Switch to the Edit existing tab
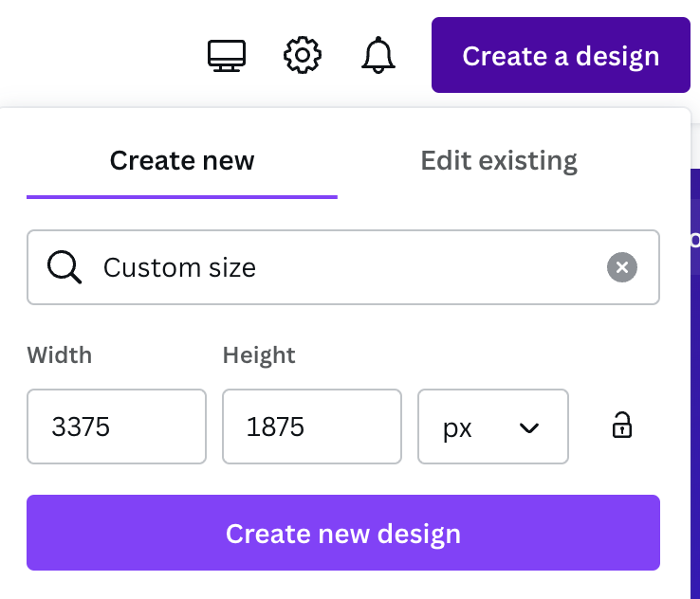The width and height of the screenshot is (700, 599). tap(499, 160)
